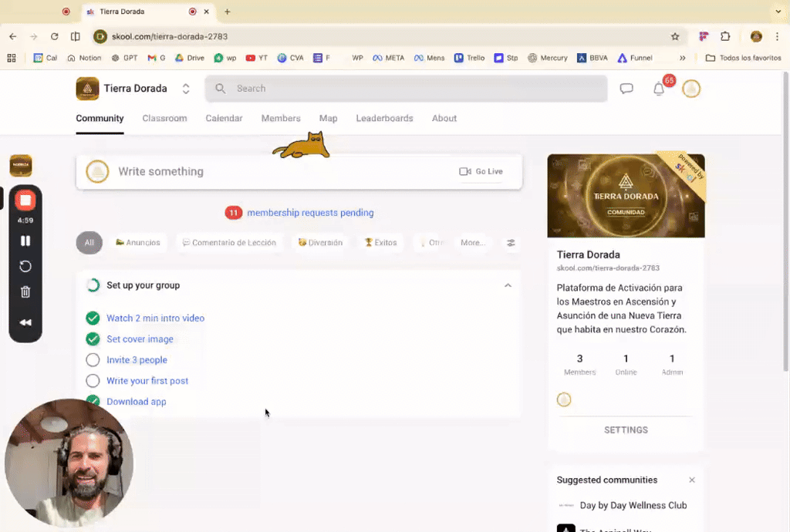Switch to the Calendar tab
This screenshot has height=532, width=790.
225,118
